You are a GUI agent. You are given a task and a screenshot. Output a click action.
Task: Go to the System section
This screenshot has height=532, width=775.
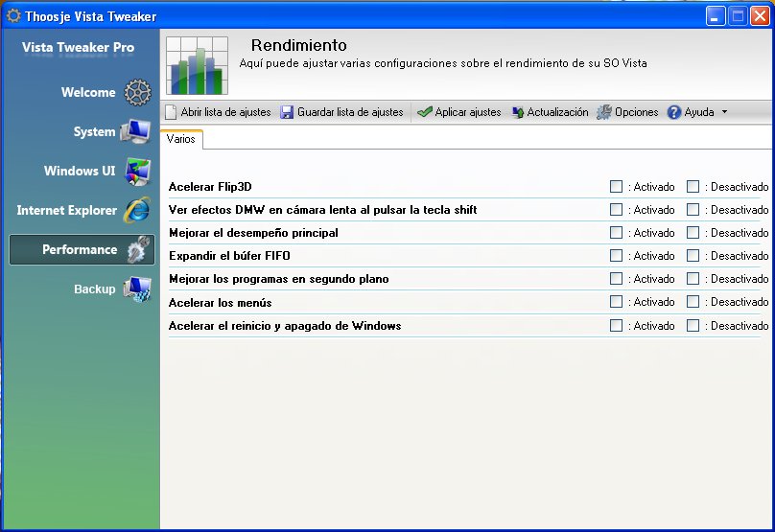pos(94,132)
